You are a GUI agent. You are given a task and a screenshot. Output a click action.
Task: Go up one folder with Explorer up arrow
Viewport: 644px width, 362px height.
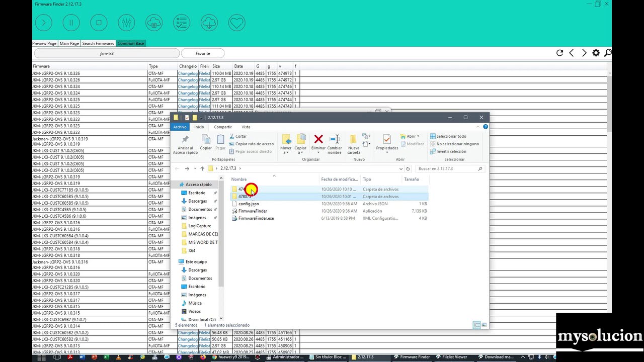tap(202, 168)
